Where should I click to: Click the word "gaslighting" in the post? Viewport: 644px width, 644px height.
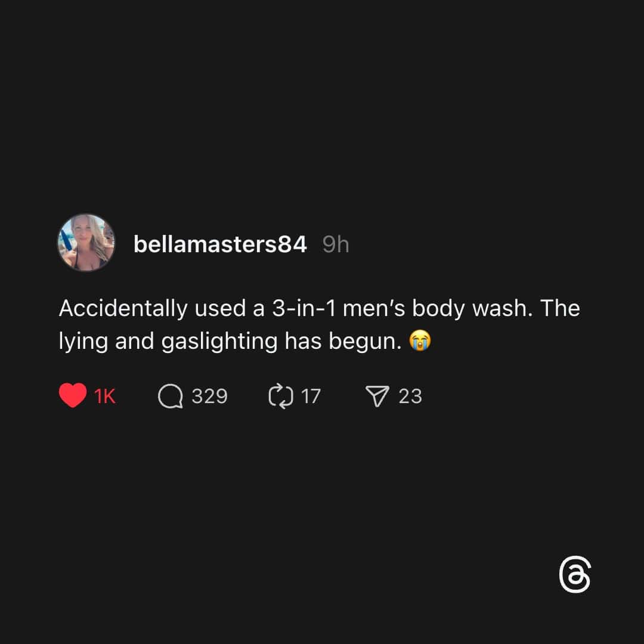pyautogui.click(x=219, y=341)
